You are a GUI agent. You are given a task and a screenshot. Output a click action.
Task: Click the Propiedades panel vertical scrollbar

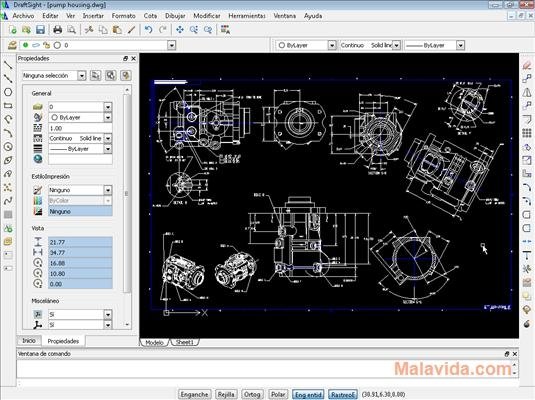click(127, 194)
